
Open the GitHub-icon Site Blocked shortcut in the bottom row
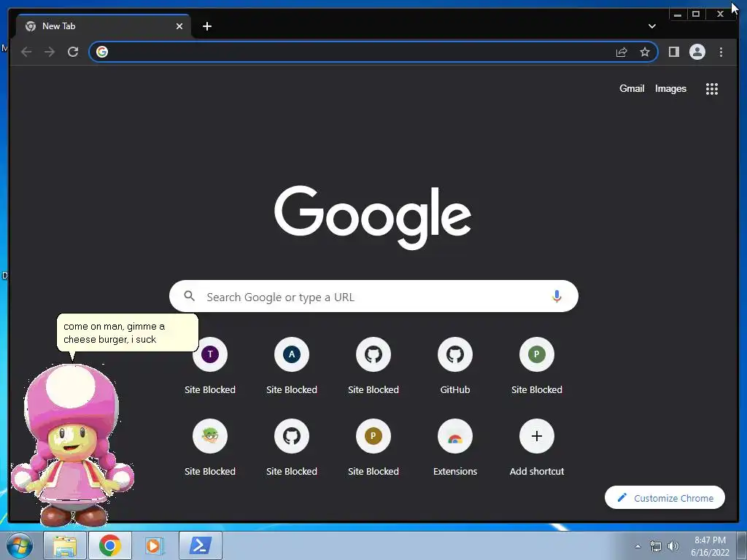[x=292, y=448]
